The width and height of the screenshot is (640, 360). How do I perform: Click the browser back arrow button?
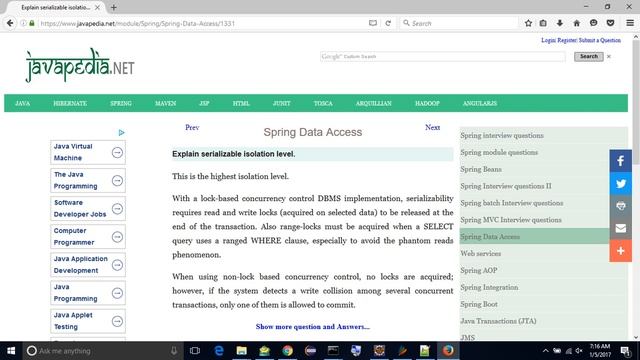click(10, 23)
